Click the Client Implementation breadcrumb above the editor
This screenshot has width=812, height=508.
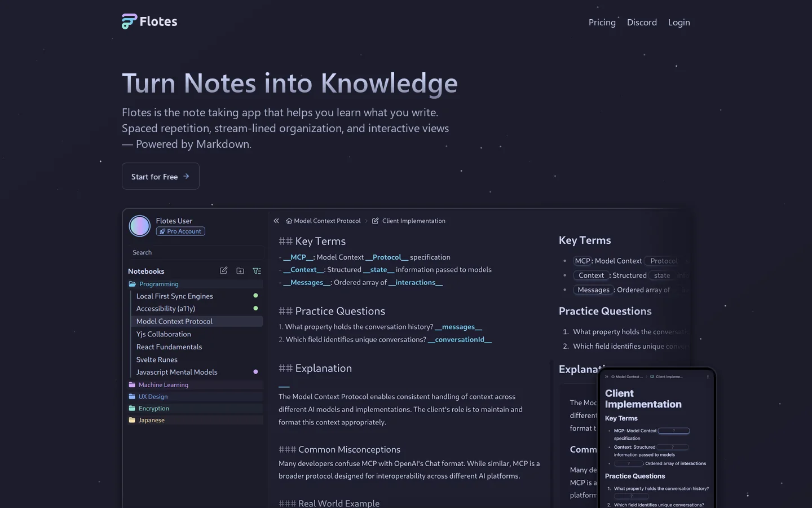point(409,221)
